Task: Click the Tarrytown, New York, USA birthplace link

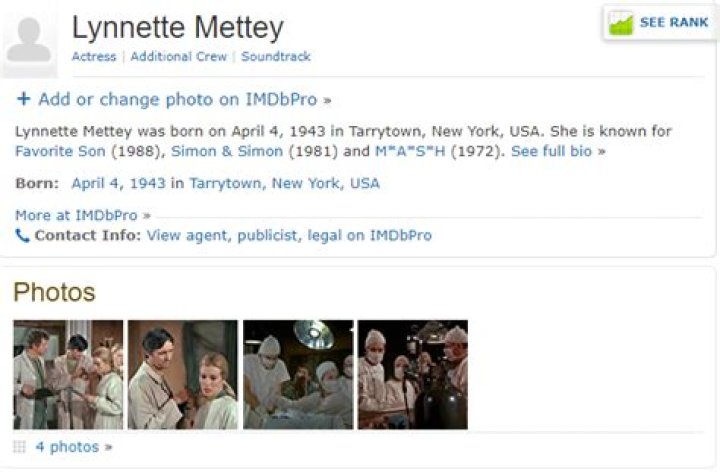Action: (x=285, y=183)
